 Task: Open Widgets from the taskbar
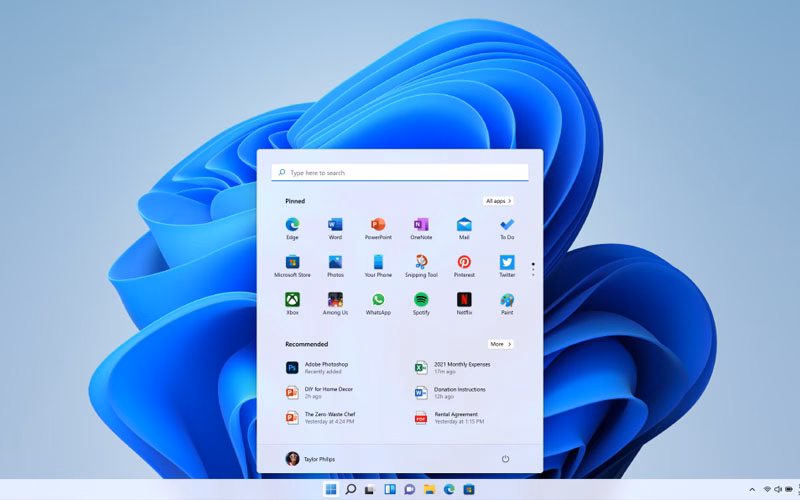point(390,489)
